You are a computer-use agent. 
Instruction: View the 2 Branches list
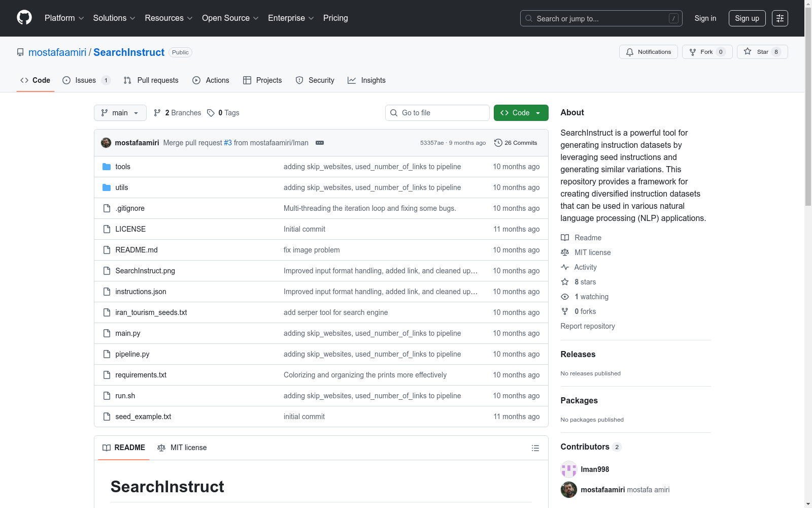178,113
